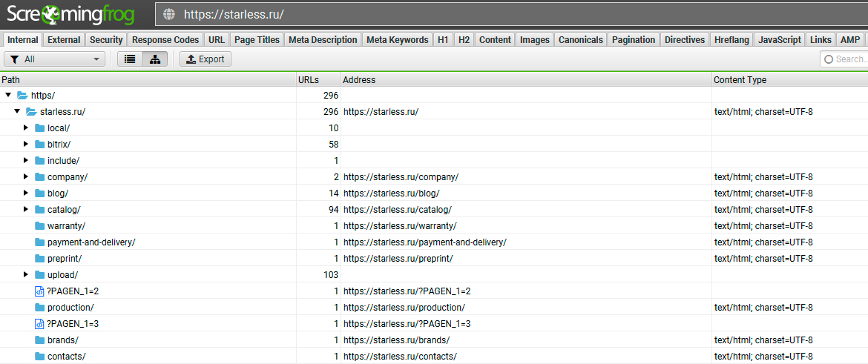Click the bitrix/ folder icon
Viewport: 868px width, 364px height.
pos(40,145)
